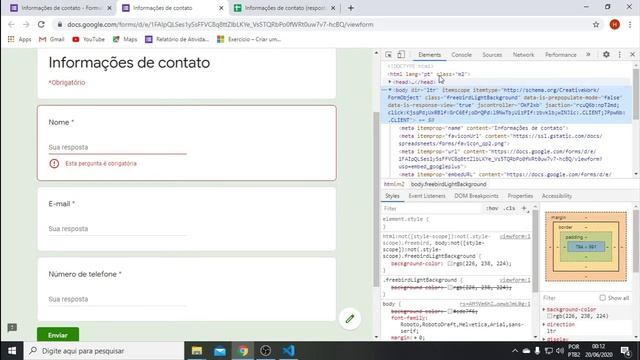The width and height of the screenshot is (640, 360).
Task: Open the Gmail bookmark
Action: 51,39
